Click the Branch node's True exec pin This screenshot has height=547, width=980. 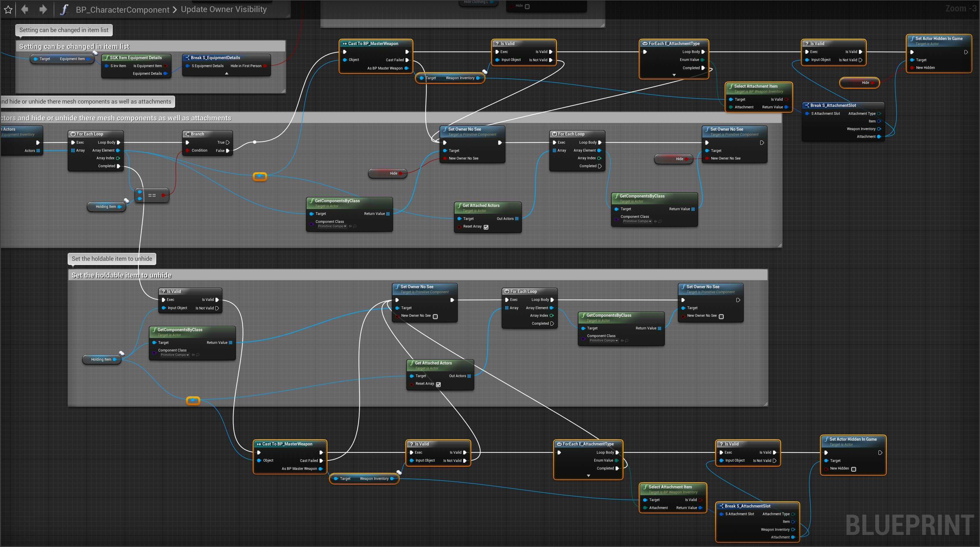pos(227,142)
